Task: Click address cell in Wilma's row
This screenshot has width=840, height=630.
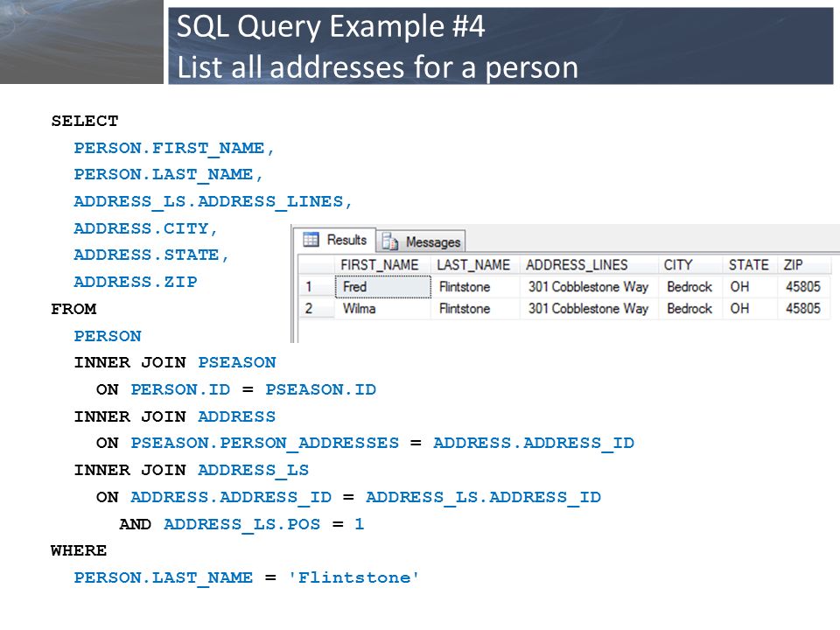Action: point(589,309)
